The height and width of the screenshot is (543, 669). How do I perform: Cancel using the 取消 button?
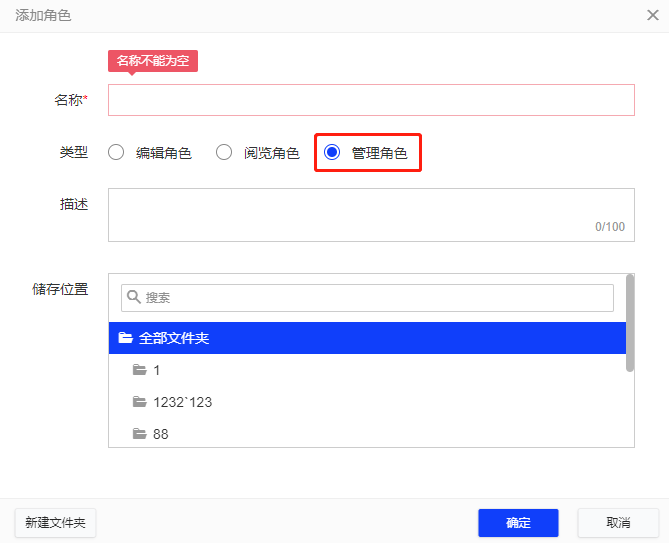pyautogui.click(x=618, y=523)
